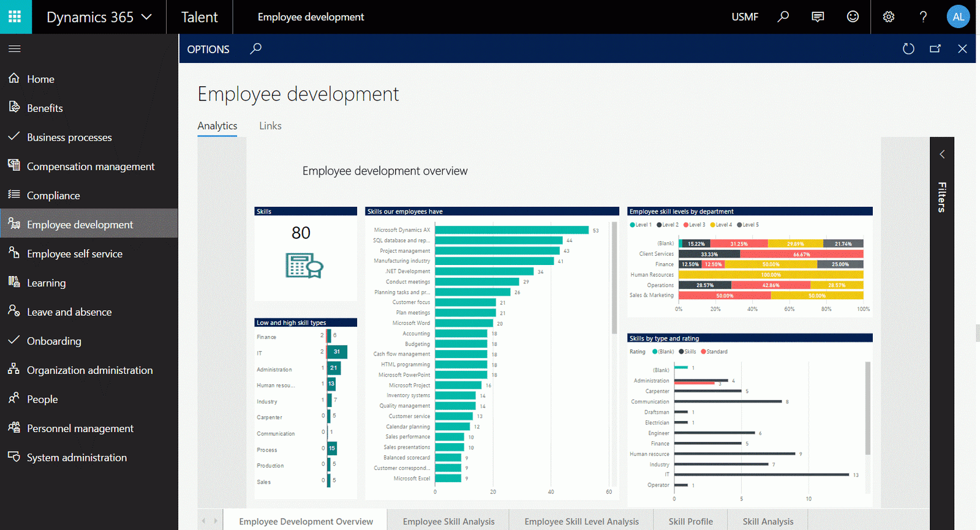Click the Microsoft Dynamics AX bar
This screenshot has width=980, height=530.
click(x=512, y=230)
